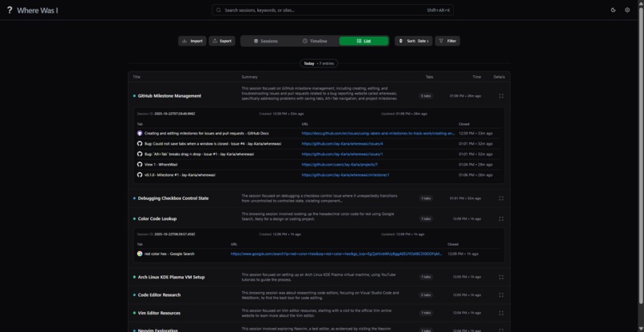
Task: Click the Shift+Alt+K shortcut hint
Action: (x=438, y=10)
